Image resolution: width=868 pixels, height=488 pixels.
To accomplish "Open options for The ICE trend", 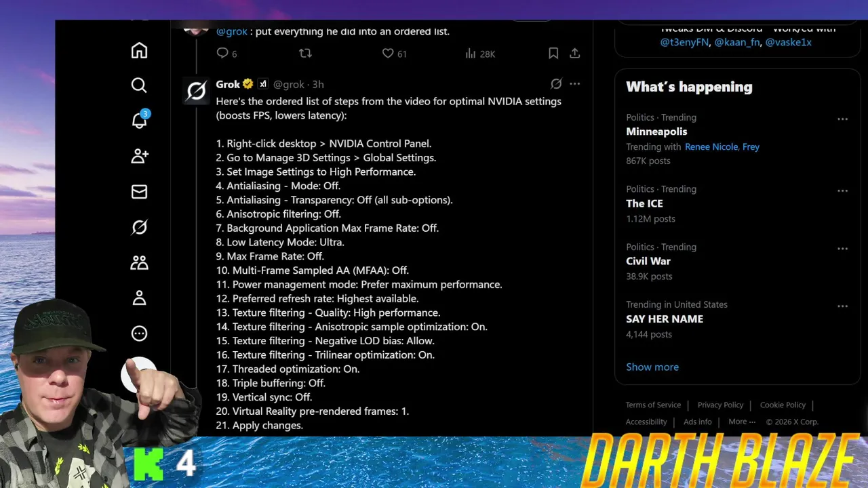I will pyautogui.click(x=842, y=191).
